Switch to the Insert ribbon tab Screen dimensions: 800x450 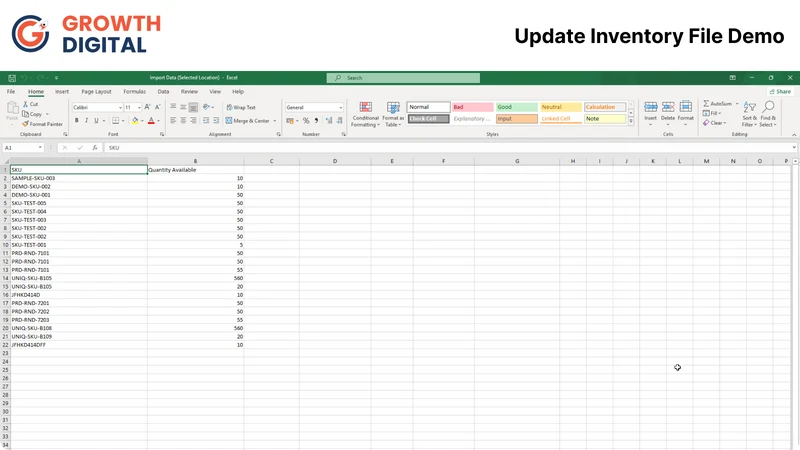coord(62,92)
